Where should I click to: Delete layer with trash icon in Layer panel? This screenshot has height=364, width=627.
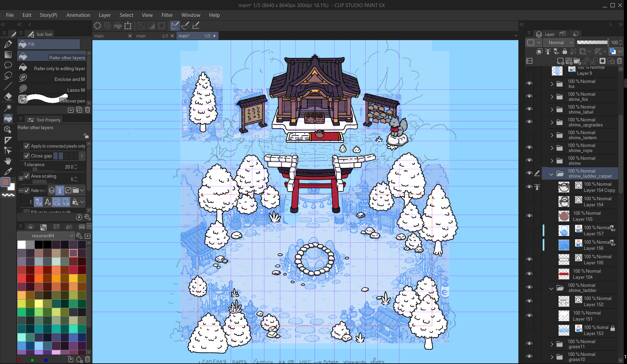pos(620,61)
